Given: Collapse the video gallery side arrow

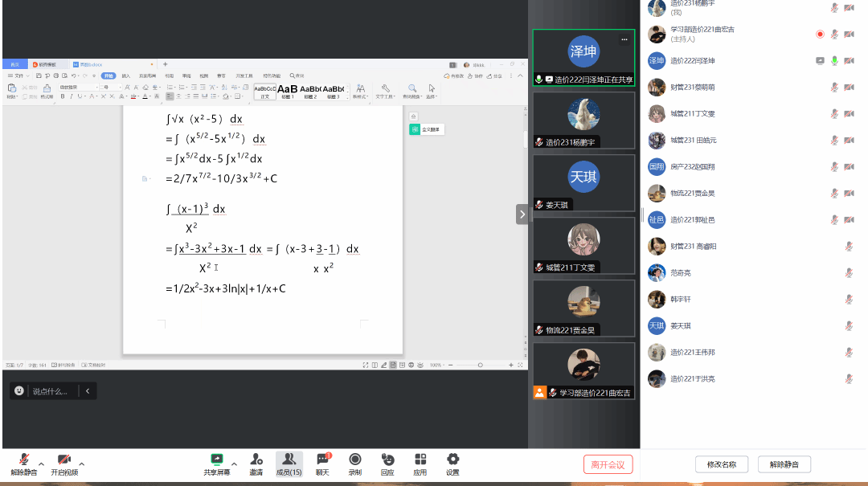Looking at the screenshot, I should click(x=522, y=214).
